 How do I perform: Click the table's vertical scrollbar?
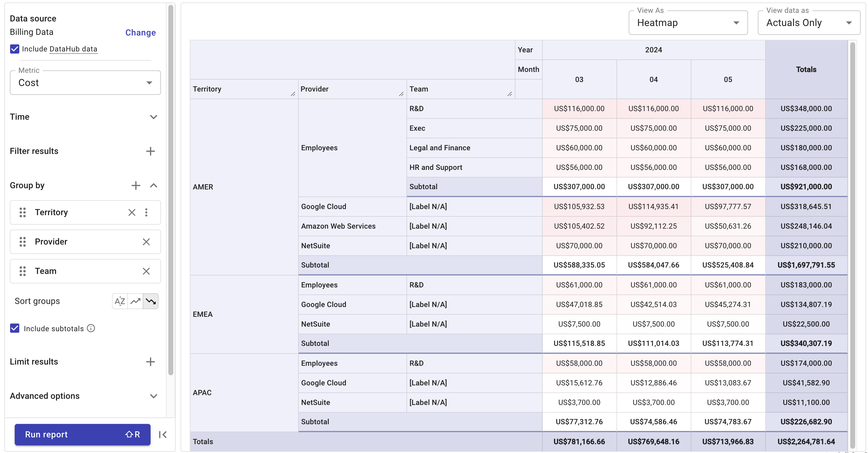[x=852, y=236]
